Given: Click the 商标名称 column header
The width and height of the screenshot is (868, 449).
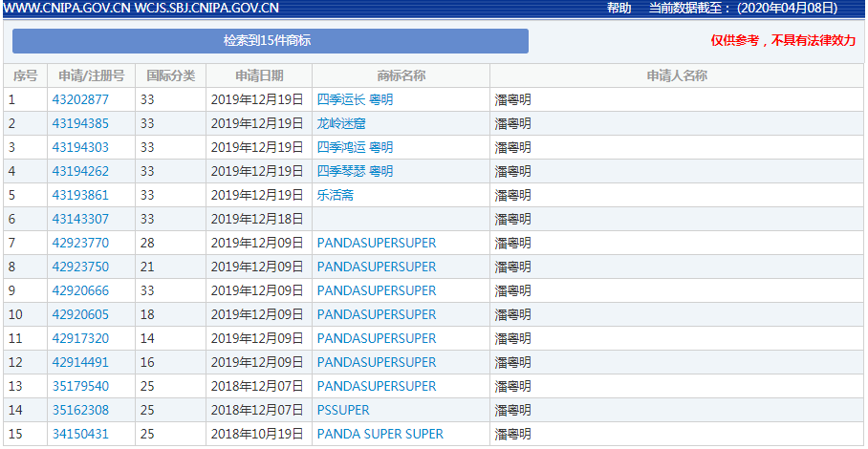Looking at the screenshot, I should coord(401,75).
